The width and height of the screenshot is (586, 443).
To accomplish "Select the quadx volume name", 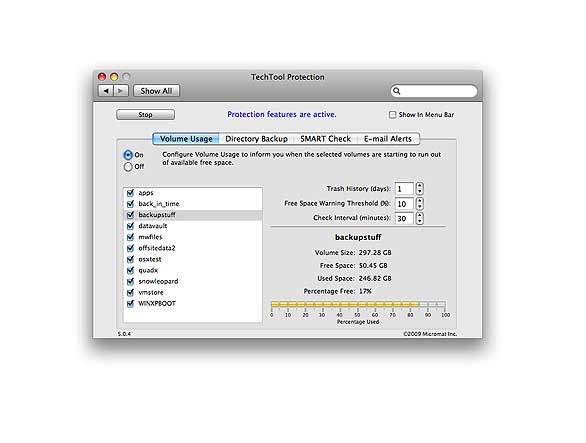I will (x=148, y=270).
